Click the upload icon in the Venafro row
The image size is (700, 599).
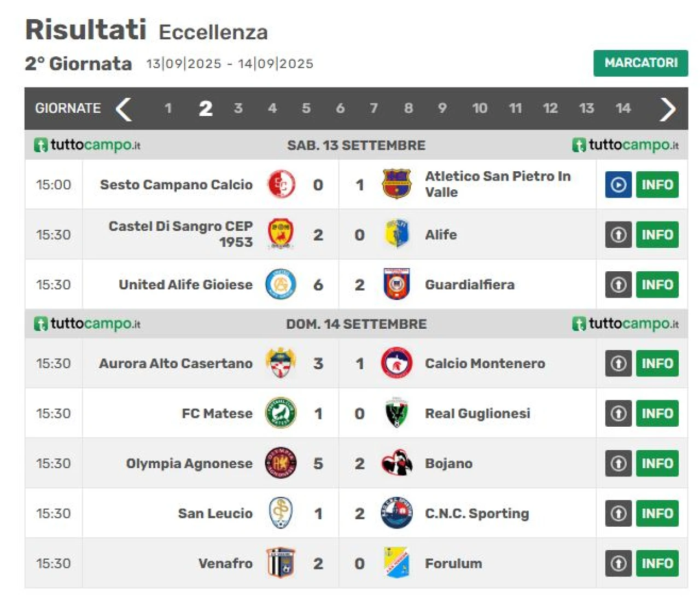tap(619, 563)
